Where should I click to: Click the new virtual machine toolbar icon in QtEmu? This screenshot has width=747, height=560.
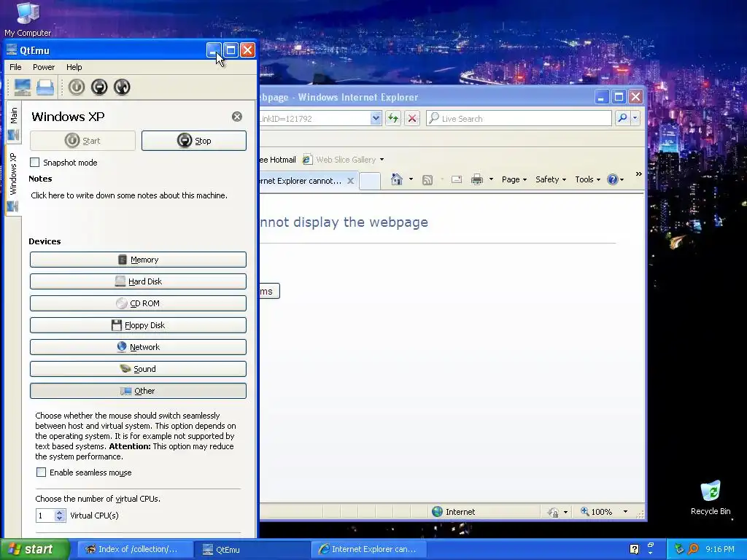(x=23, y=87)
